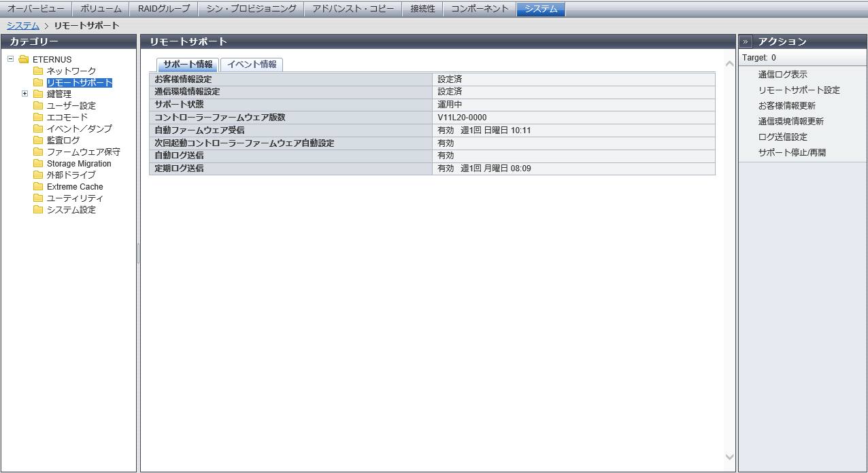Expand the 鍵管理 tree node
The height and width of the screenshot is (473, 868).
click(x=24, y=94)
